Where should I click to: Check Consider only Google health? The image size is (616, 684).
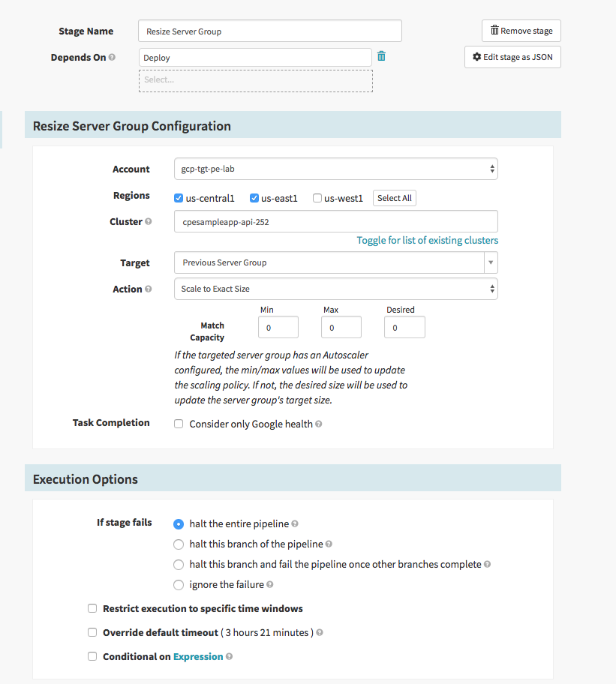coord(178,423)
